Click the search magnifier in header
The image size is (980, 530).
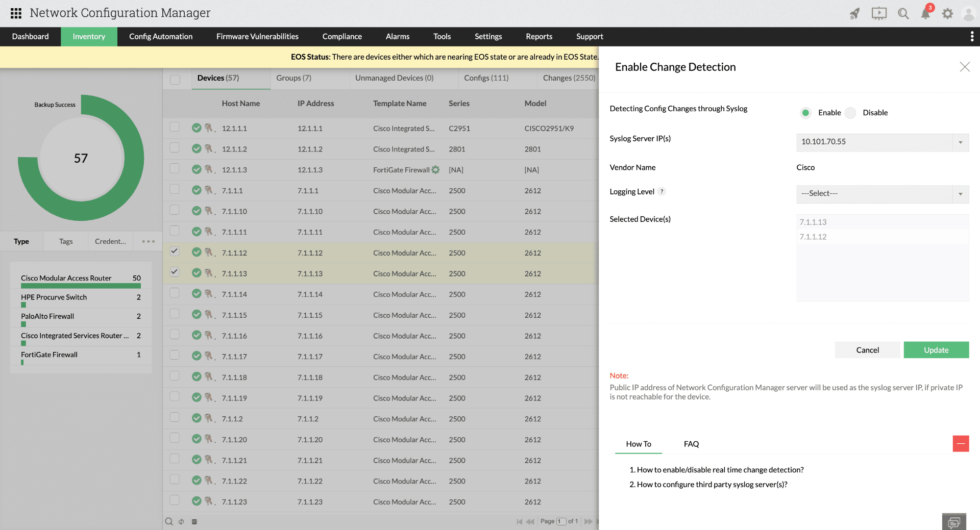point(903,14)
